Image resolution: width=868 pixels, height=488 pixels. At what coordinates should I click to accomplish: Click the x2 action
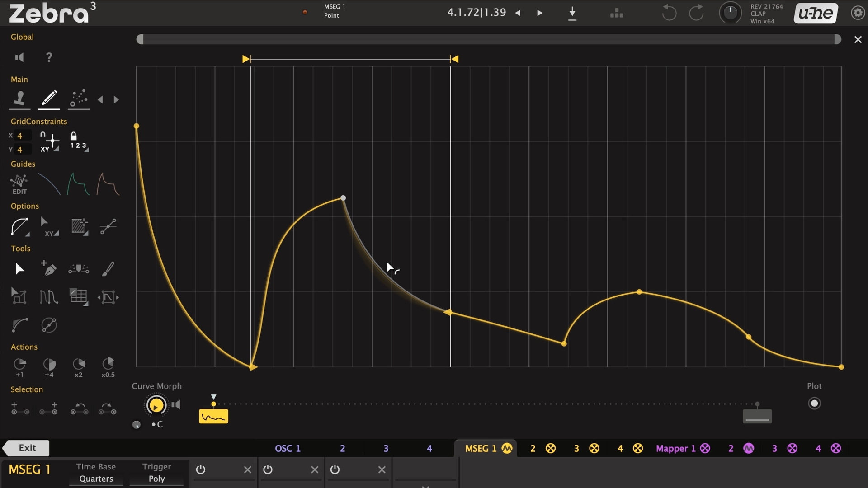click(x=79, y=367)
